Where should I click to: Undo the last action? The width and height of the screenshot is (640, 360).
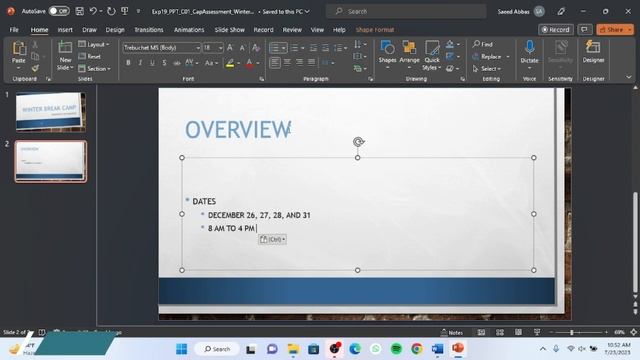tap(93, 11)
